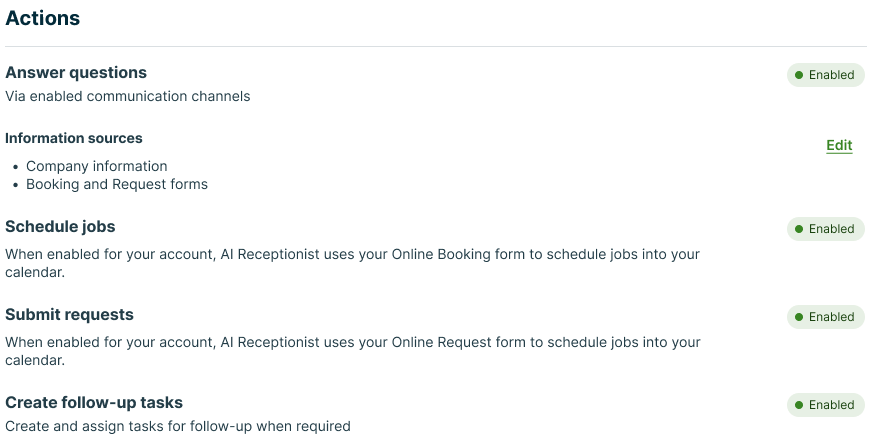The image size is (878, 446).
Task: Click the Submit requests heading
Action: 69,315
